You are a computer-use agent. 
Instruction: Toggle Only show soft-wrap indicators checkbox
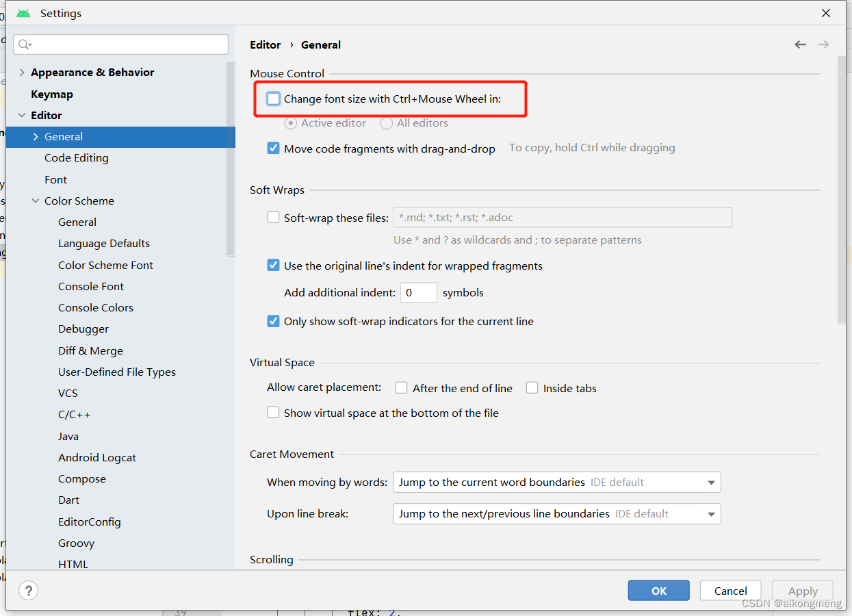tap(274, 321)
